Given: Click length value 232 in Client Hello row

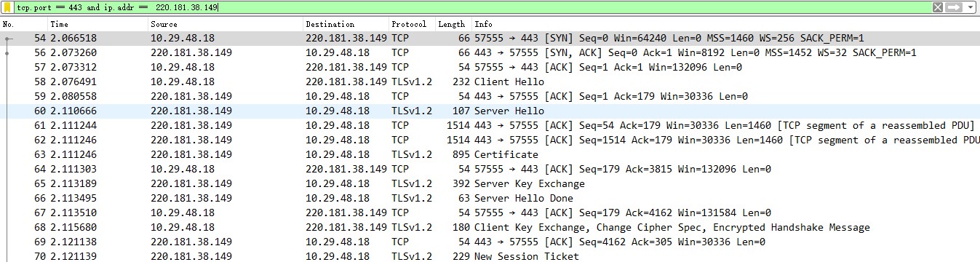Looking at the screenshot, I should click(x=461, y=82).
